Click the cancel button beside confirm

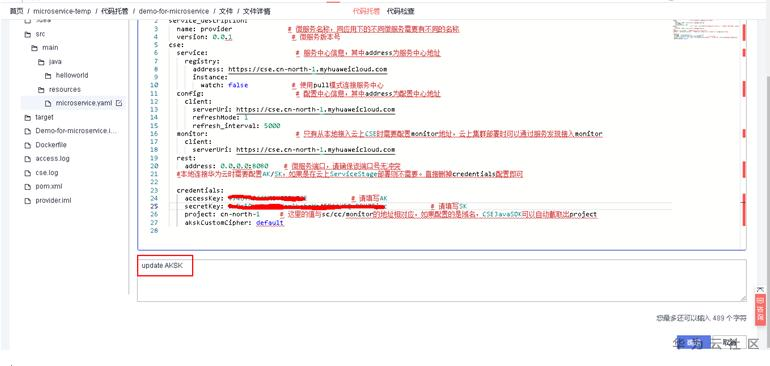[730, 342]
